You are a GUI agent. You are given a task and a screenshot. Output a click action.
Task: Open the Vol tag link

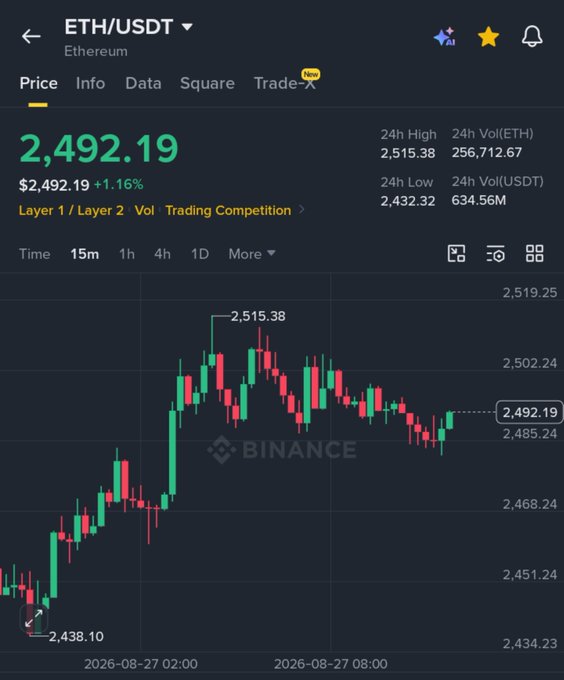(x=144, y=210)
